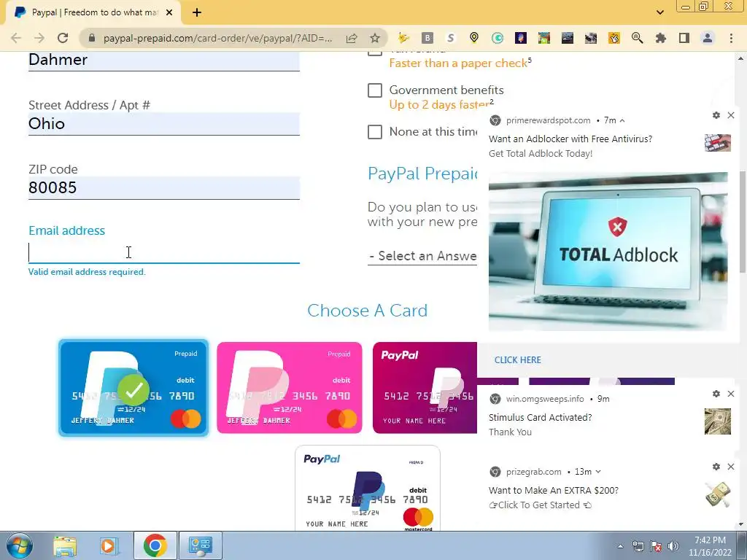This screenshot has height=560, width=747.
Task: Close the Paypal tab
Action: point(169,13)
